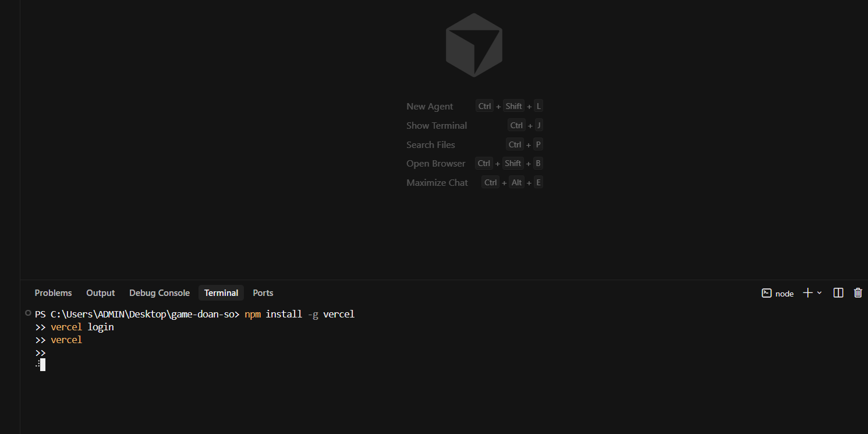Click the 'vercel login' terminal line
Image resolution: width=868 pixels, height=434 pixels.
coord(82,327)
